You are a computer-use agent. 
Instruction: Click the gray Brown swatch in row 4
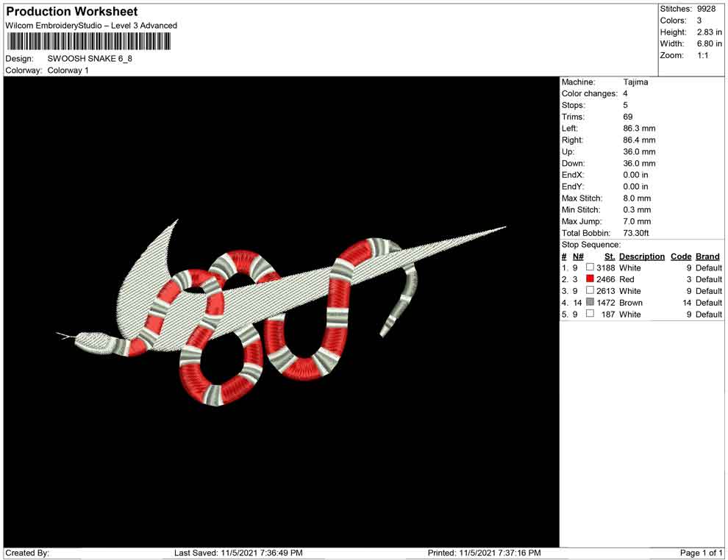(590, 302)
